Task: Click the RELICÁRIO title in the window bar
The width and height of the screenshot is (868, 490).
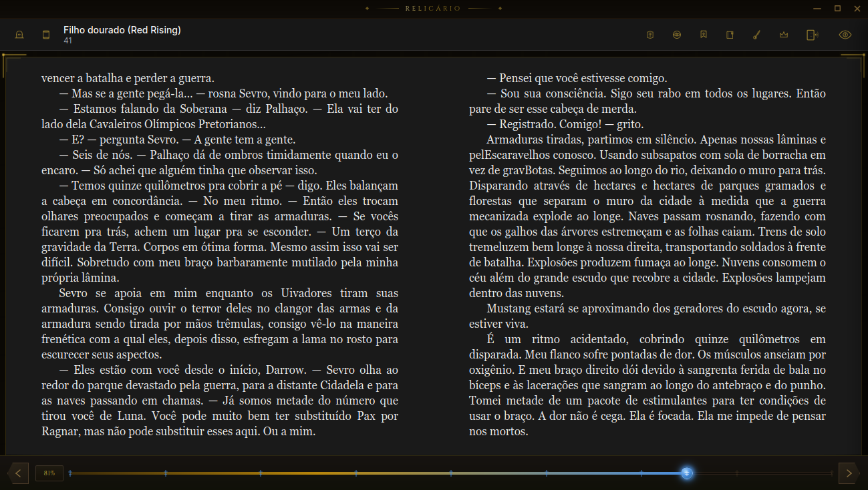Action: (433, 9)
